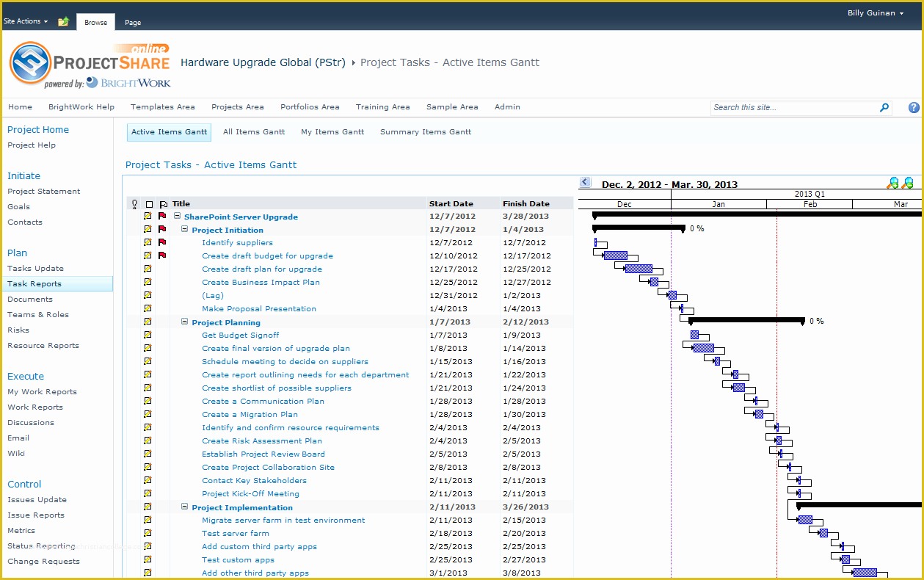Open Issues Update under Control
Viewport: 924px width, 580px height.
37,500
